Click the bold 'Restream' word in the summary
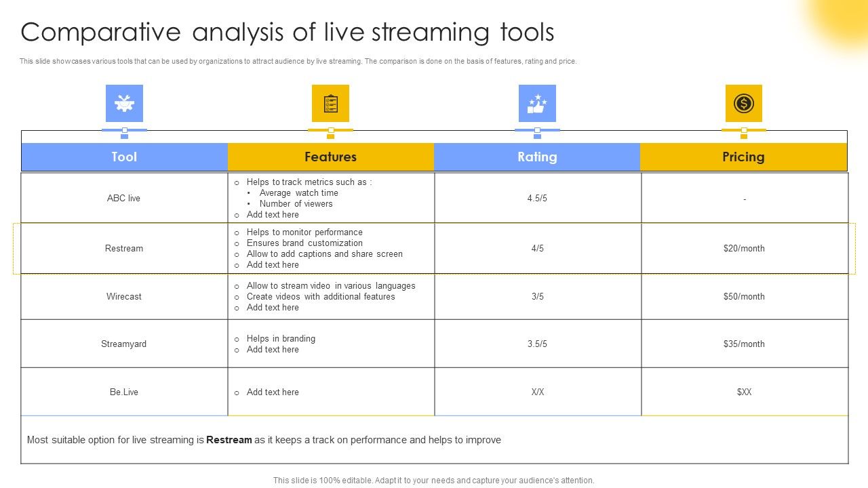Screen dimensions: 868x488 click(229, 440)
